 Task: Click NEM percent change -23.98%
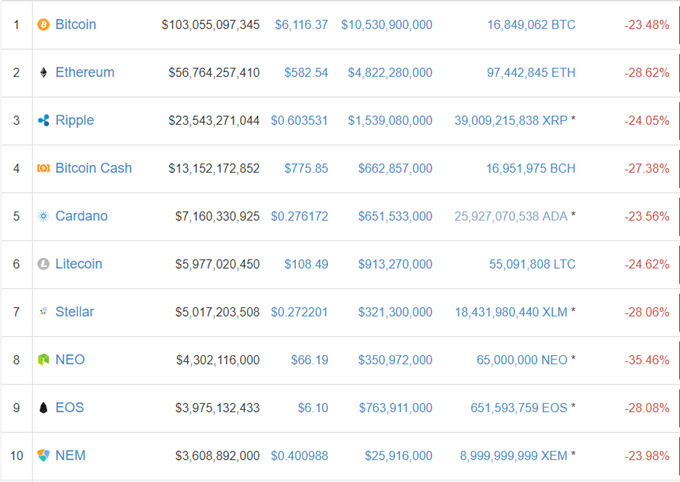(x=647, y=456)
